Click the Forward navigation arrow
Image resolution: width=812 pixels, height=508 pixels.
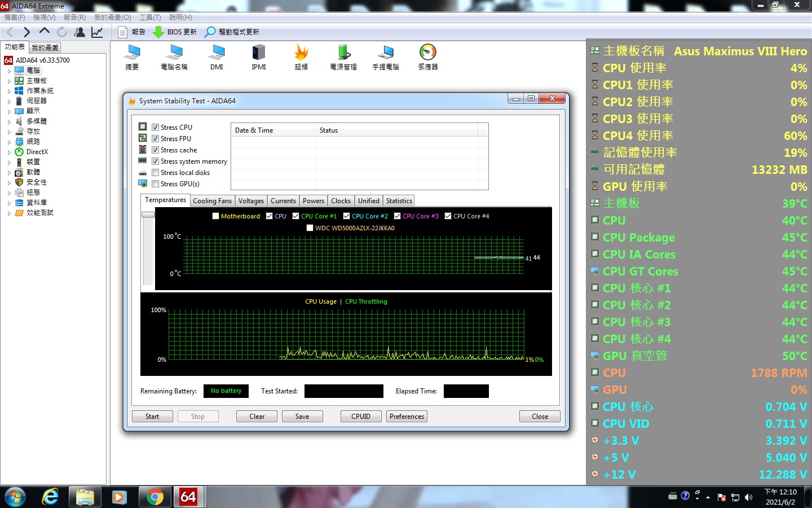(x=27, y=32)
